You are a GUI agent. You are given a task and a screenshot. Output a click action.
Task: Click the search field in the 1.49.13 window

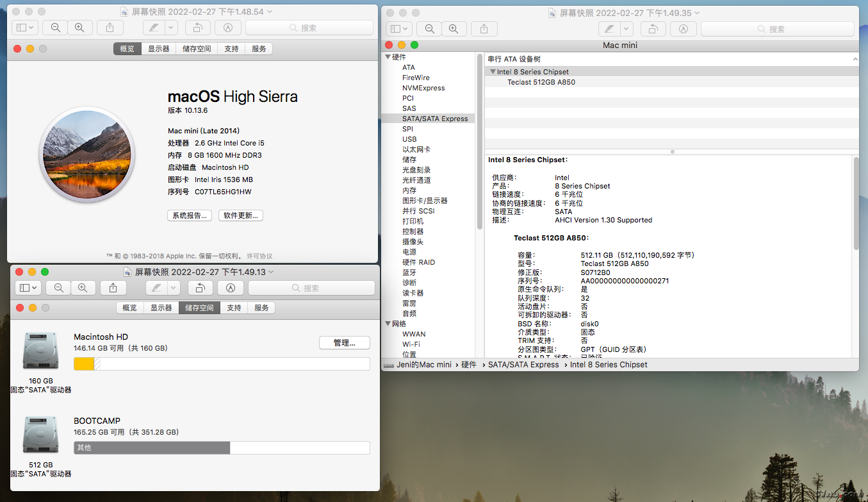click(x=311, y=288)
